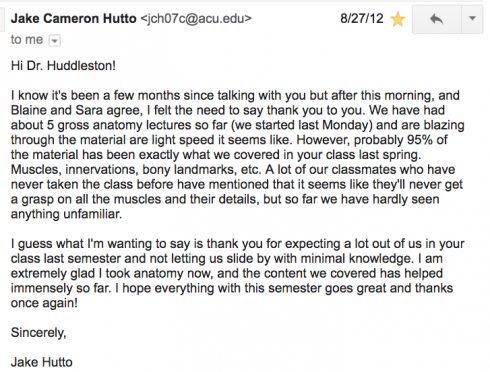Click the greeting "Hi Dr. Huddleston!"
The image size is (490, 372).
pyautogui.click(x=63, y=66)
